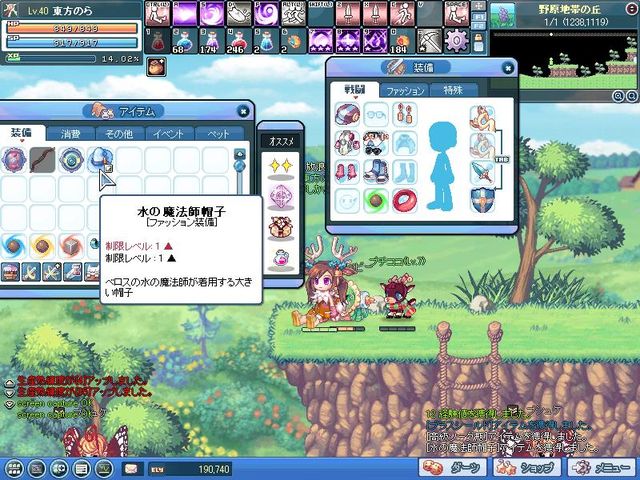Click the mail envelope icon in bottom bar
Image resolution: width=640 pixels, height=480 pixels.
(133, 469)
